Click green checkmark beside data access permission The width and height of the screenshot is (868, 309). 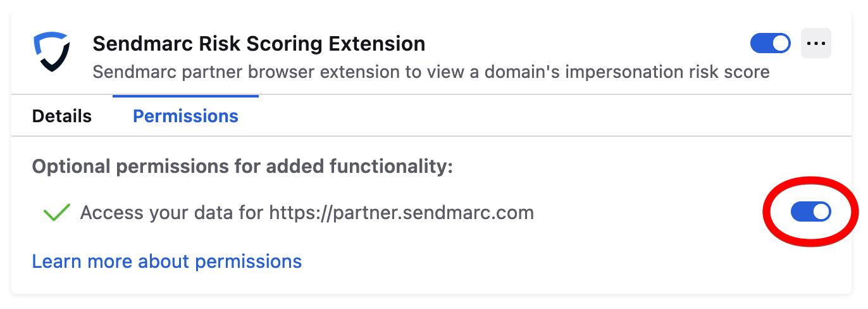pos(56,213)
